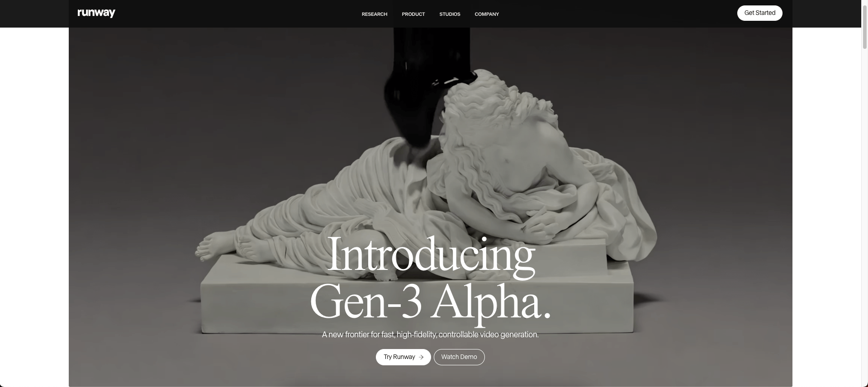
Task: Click the page scrollbar thumb
Action: 864,27
